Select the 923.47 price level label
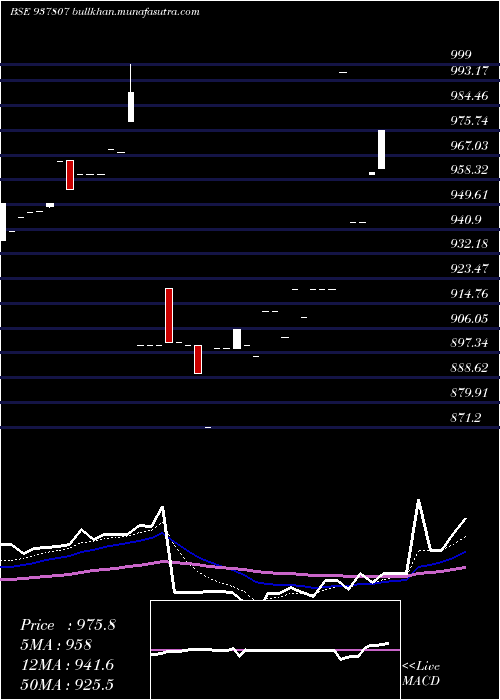 (470, 269)
